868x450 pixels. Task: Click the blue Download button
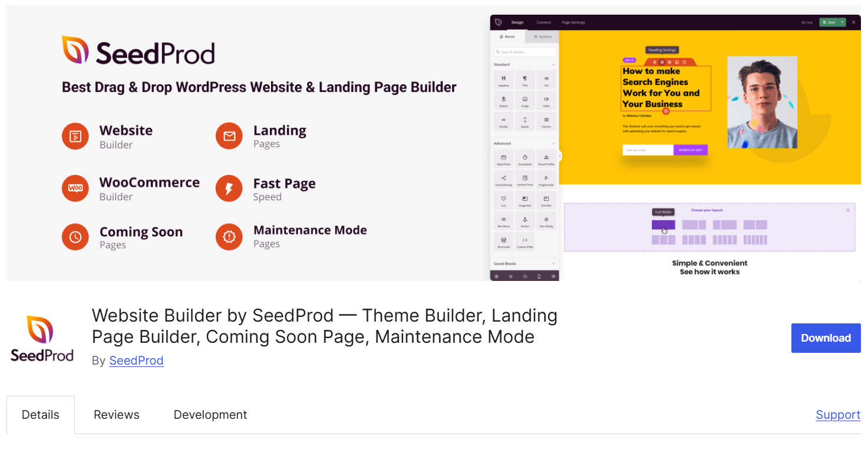tap(826, 338)
